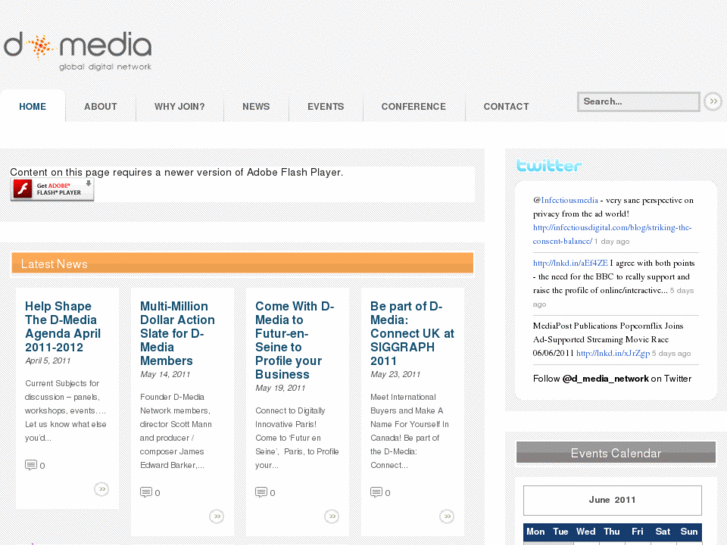Open comments icon under Multi-Million Dollar article
727x545 pixels.
(x=146, y=492)
